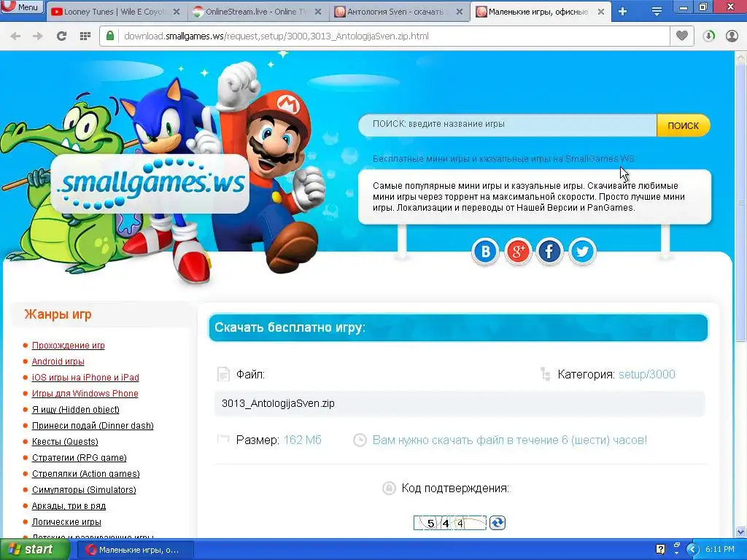Viewport: 747px width, 560px height.
Task: Click the six hours download notice text
Action: (509, 440)
